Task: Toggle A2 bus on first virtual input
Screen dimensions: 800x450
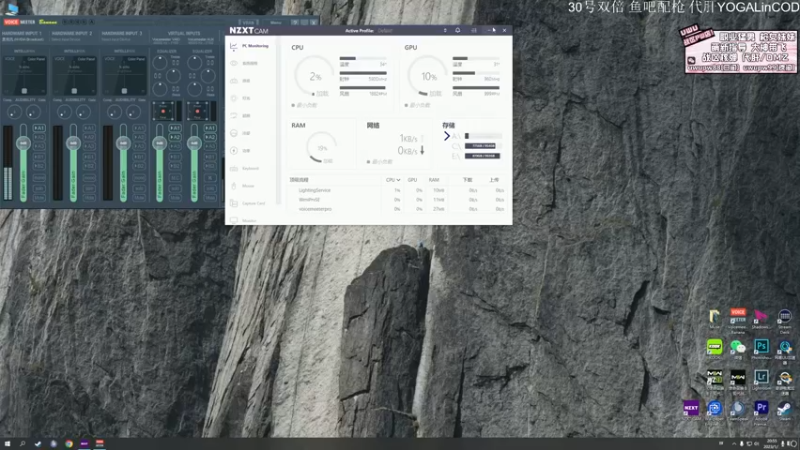Action: [x=175, y=137]
